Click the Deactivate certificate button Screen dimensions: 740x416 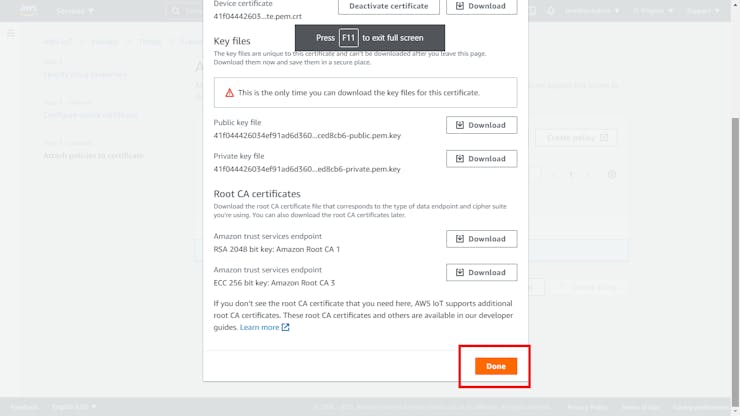tap(387, 6)
